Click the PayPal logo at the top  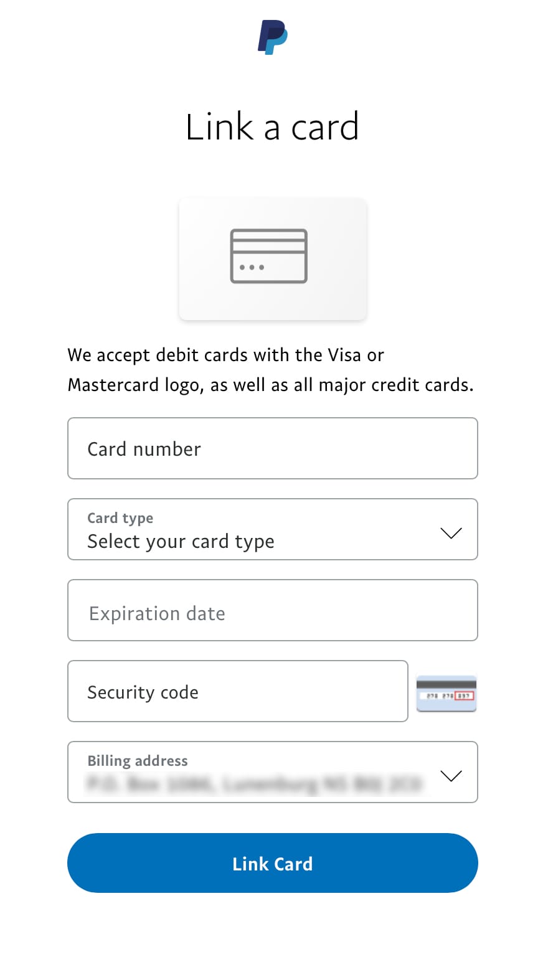[x=273, y=37]
